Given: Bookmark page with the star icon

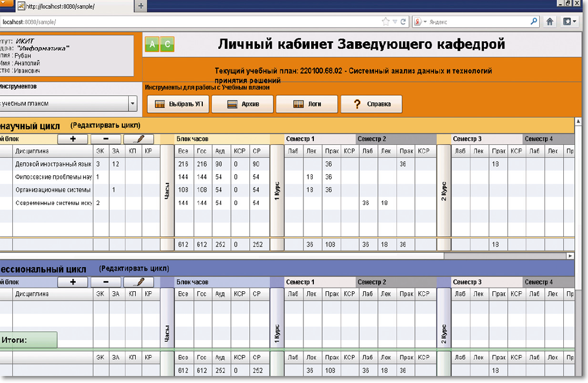Looking at the screenshot, I should click(386, 22).
